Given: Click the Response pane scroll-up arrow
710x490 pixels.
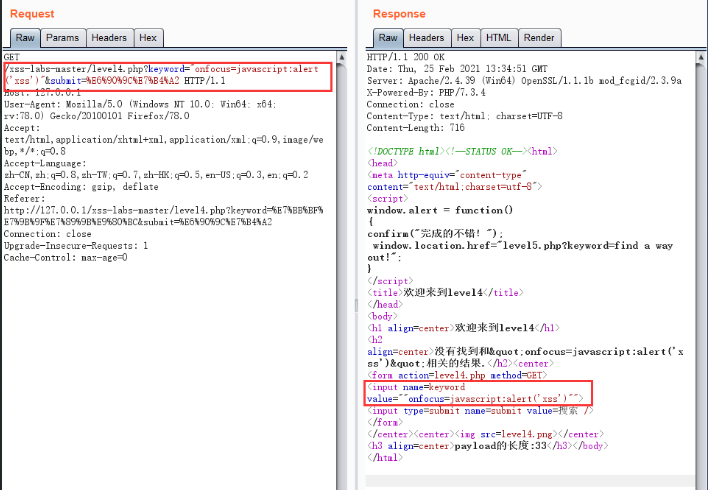Looking at the screenshot, I should tap(701, 58).
